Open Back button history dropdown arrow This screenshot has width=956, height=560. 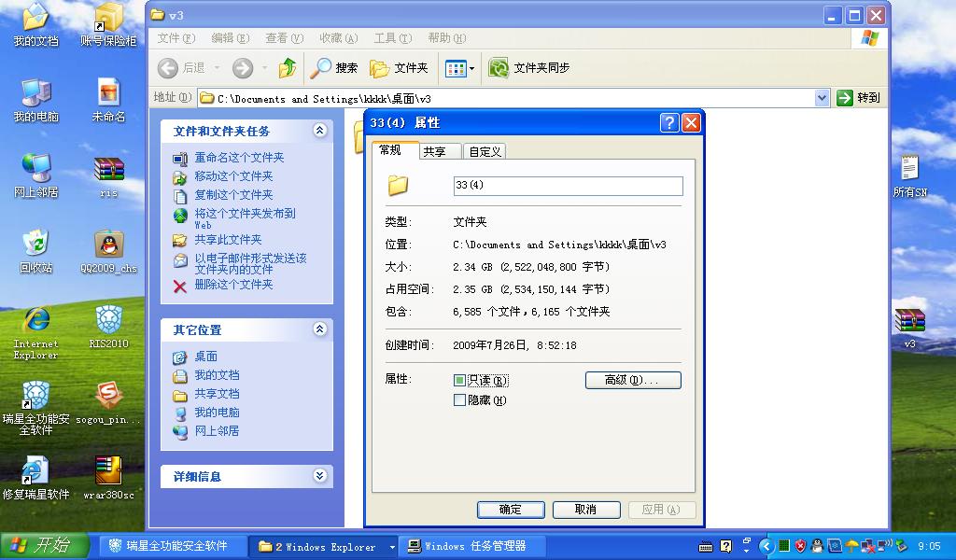pyautogui.click(x=217, y=67)
